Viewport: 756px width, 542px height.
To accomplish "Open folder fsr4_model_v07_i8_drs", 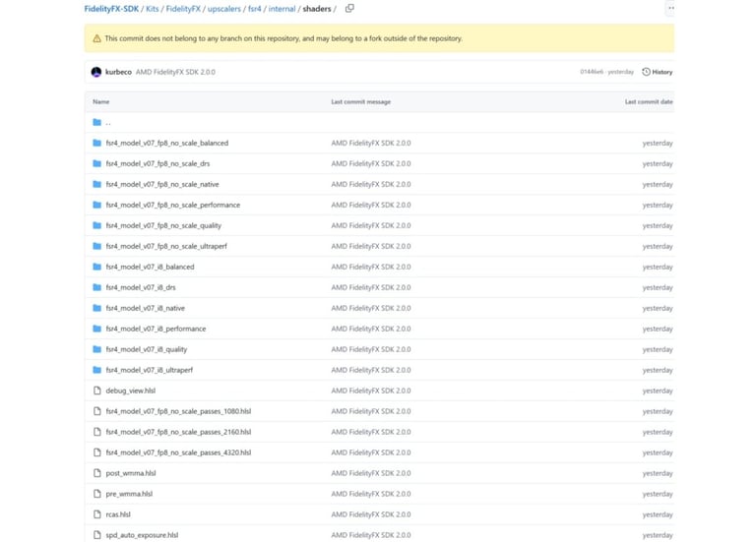I will tap(141, 287).
